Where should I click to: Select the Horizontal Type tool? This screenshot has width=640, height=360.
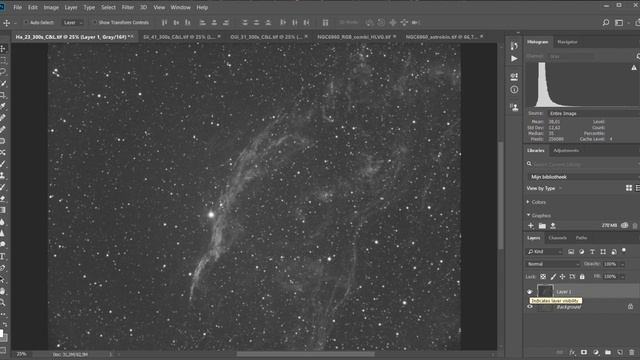click(x=3, y=256)
